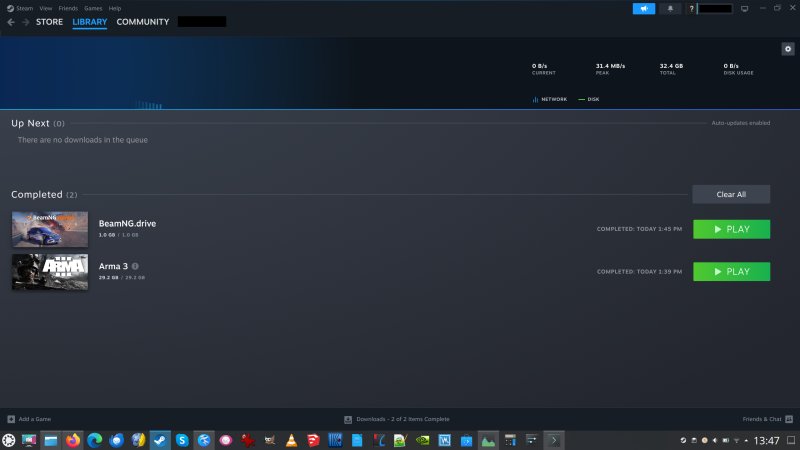
Task: Open the network tray icon
Action: (x=736, y=440)
